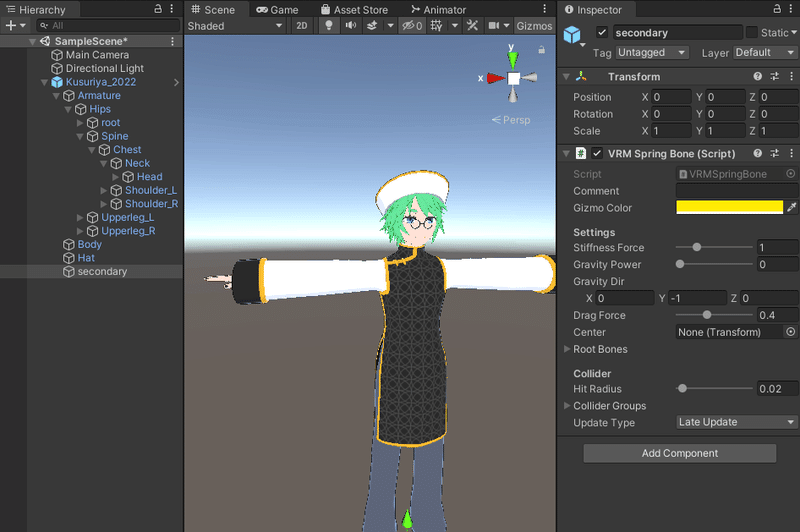Viewport: 800px width, 532px height.
Task: Open Transform component help icon
Action: coord(758,76)
